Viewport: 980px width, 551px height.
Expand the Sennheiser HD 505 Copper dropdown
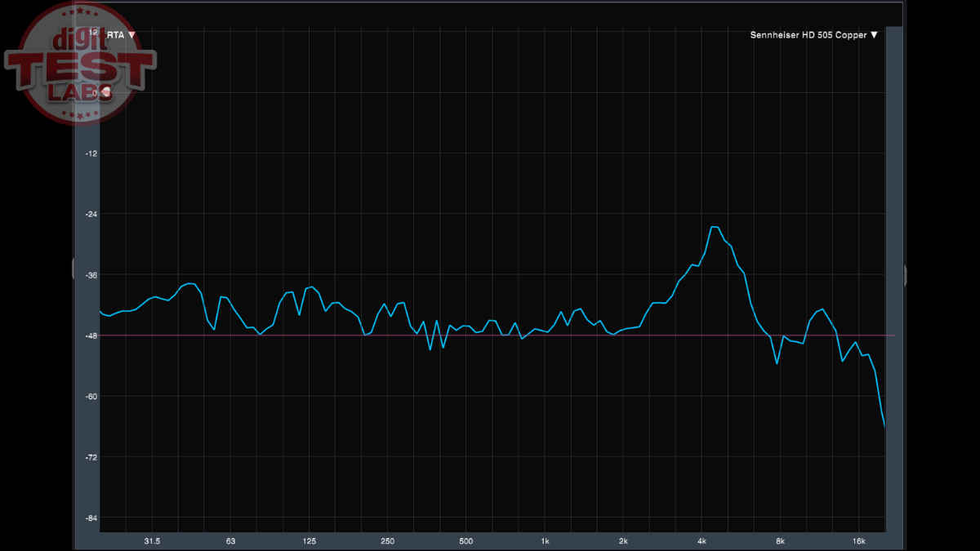[x=874, y=35]
